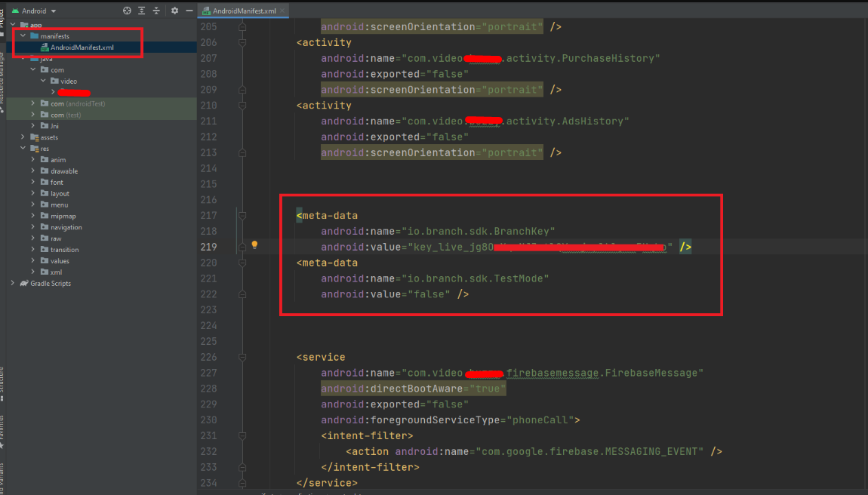Image resolution: width=868 pixels, height=495 pixels.
Task: Toggle code fold marker on line 206
Action: tap(242, 42)
